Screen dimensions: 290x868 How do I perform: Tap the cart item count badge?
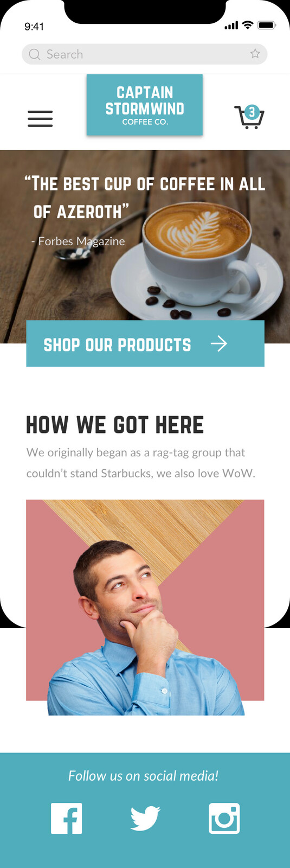click(252, 112)
